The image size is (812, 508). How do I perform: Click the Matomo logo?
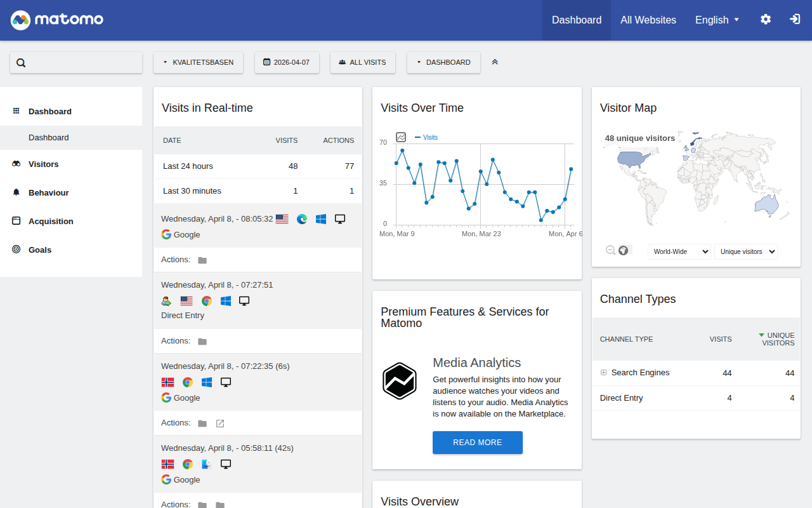pos(57,20)
